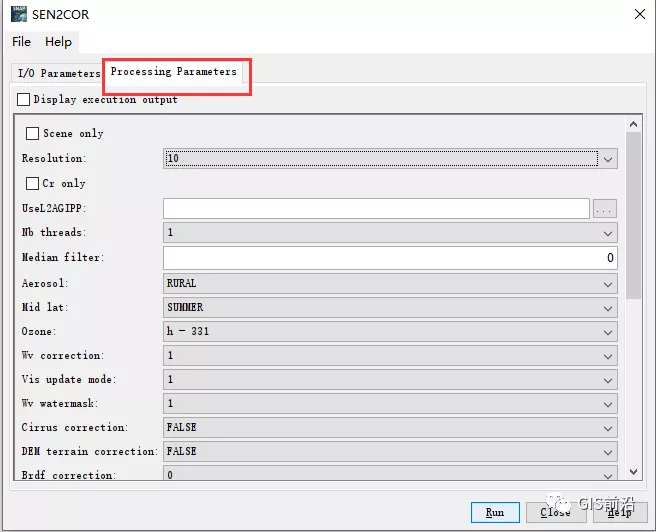Click the Close button at bottom
The width and height of the screenshot is (656, 532).
(x=556, y=512)
